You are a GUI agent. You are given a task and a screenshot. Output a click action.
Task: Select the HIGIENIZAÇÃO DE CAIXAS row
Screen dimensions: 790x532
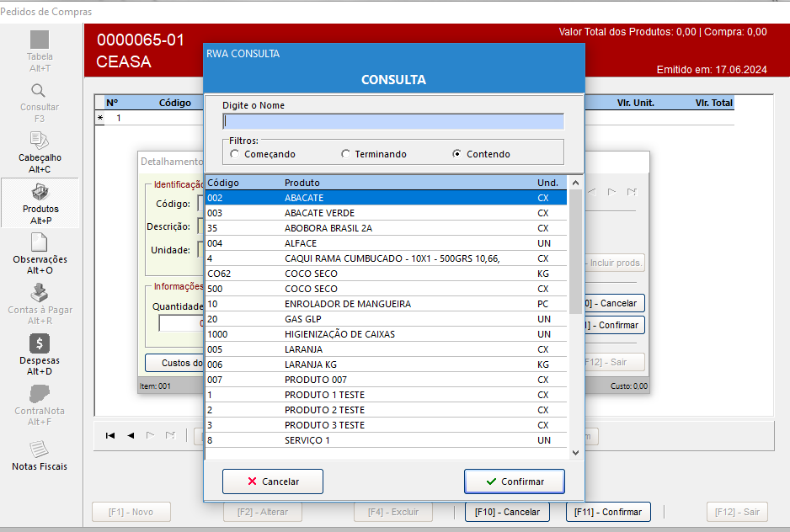pyautogui.click(x=386, y=334)
